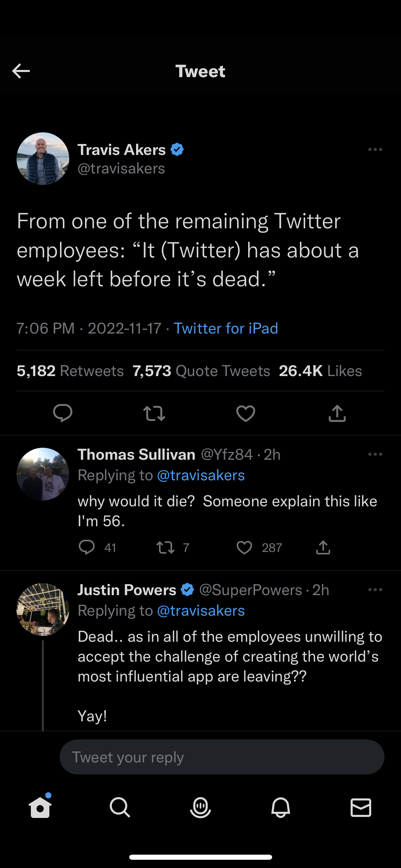Go back using the arrow icon
The image size is (401, 868).
(x=21, y=71)
